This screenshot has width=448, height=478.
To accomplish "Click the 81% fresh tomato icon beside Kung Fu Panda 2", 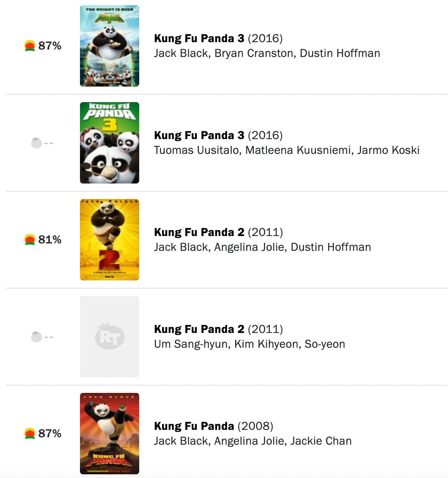I will click(x=30, y=239).
